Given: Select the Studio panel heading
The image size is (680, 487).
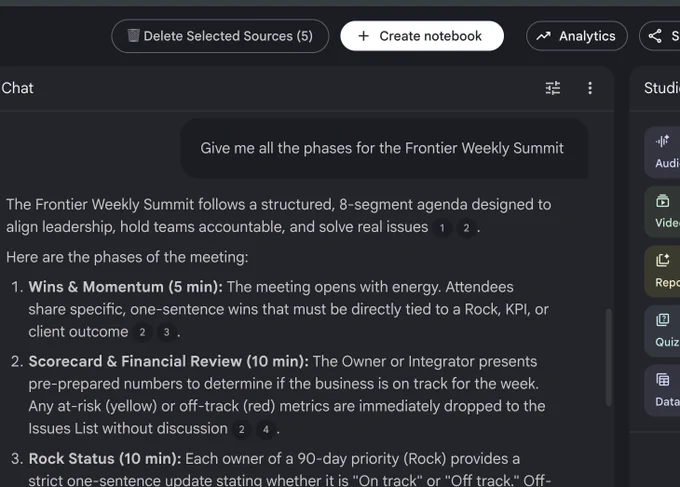Looking at the screenshot, I should pos(662,88).
